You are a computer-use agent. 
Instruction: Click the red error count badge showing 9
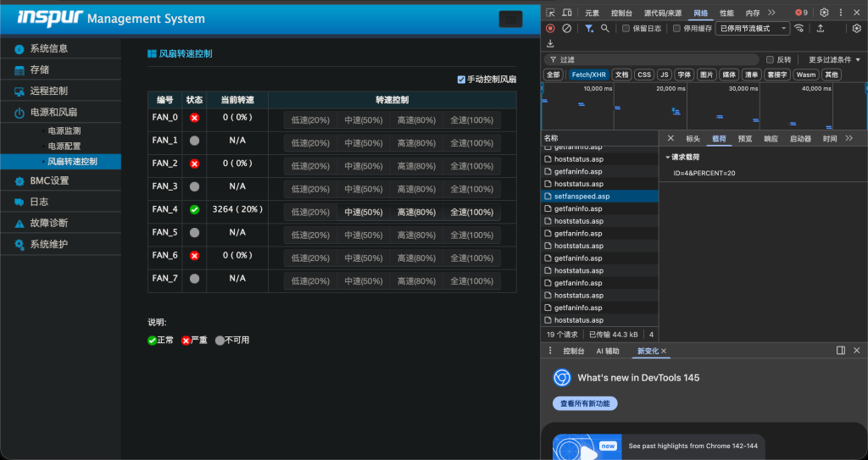tap(802, 13)
